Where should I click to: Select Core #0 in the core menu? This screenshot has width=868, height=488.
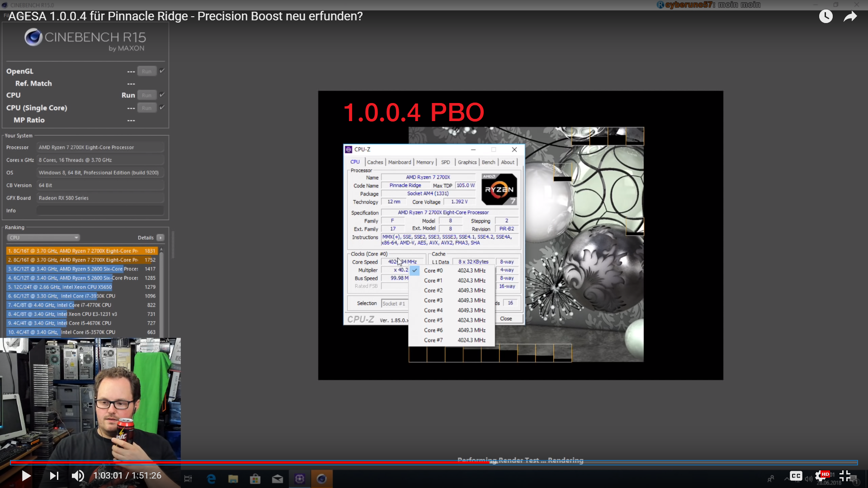(x=452, y=271)
